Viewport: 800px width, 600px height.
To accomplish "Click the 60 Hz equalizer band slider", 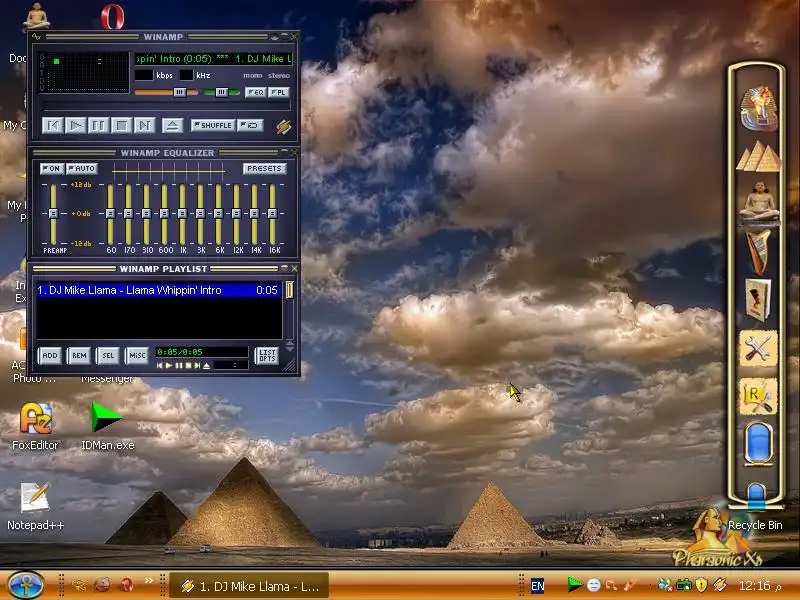I will click(x=110, y=213).
